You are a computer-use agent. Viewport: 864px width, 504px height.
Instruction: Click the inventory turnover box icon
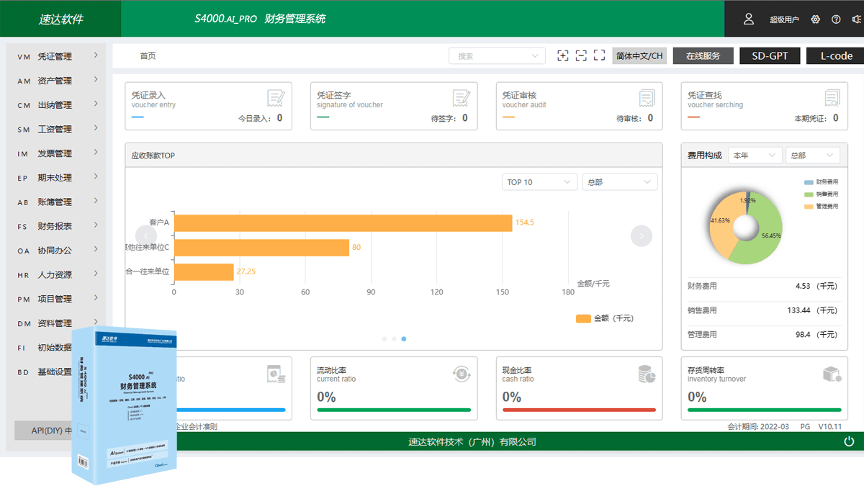832,373
